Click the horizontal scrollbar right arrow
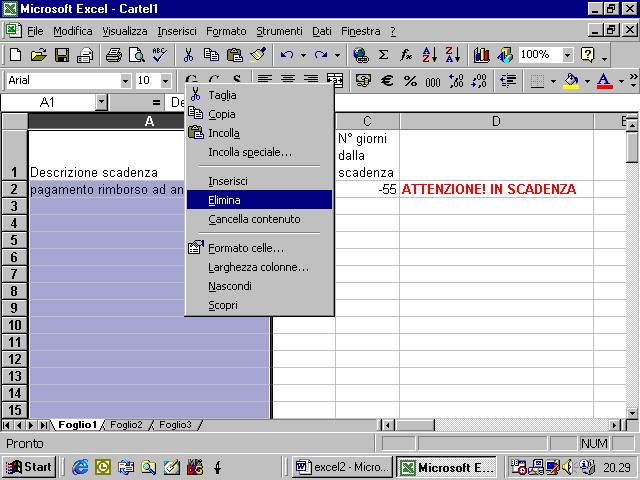 click(x=615, y=425)
